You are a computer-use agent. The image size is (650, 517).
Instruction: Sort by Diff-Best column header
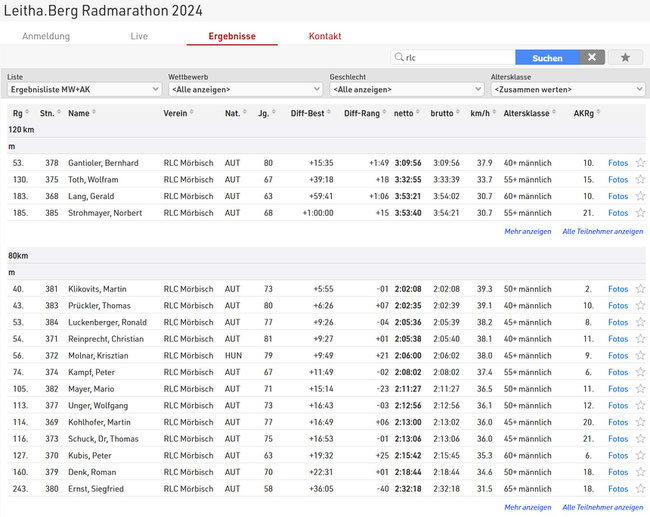pos(310,113)
